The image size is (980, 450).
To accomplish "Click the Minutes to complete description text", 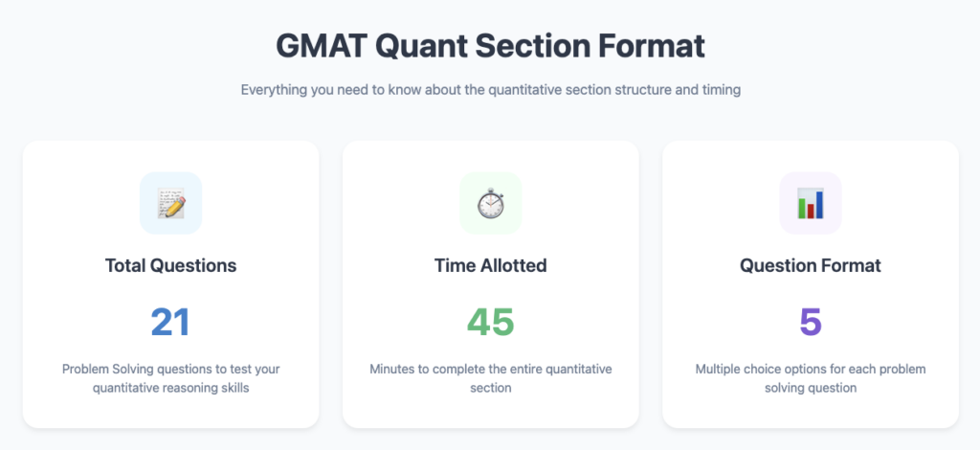I will (x=491, y=378).
